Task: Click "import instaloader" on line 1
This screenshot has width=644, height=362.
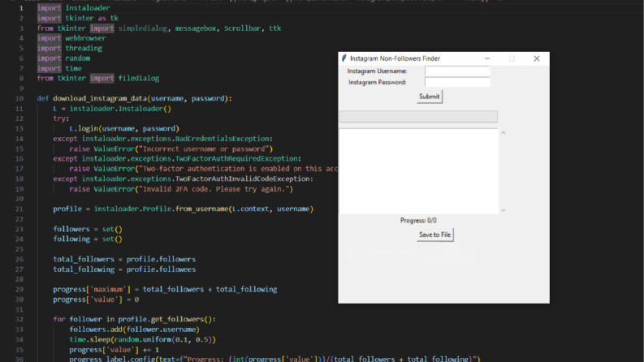Action: (x=74, y=8)
